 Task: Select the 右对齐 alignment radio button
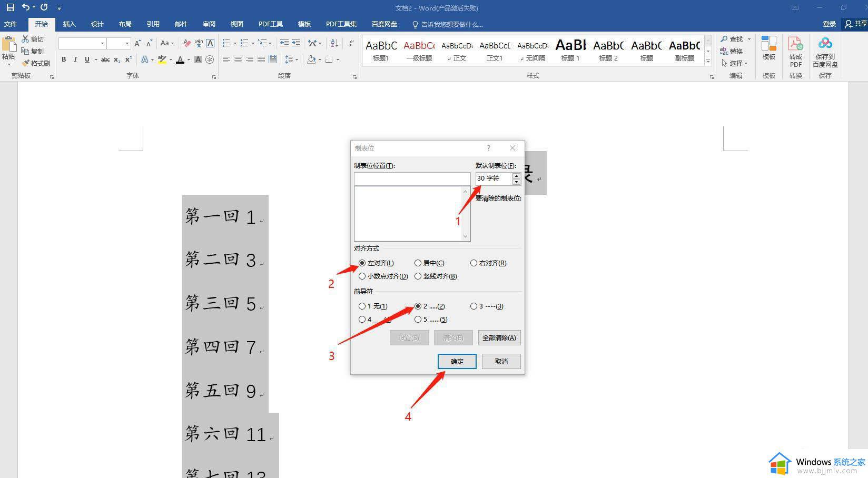coord(474,263)
